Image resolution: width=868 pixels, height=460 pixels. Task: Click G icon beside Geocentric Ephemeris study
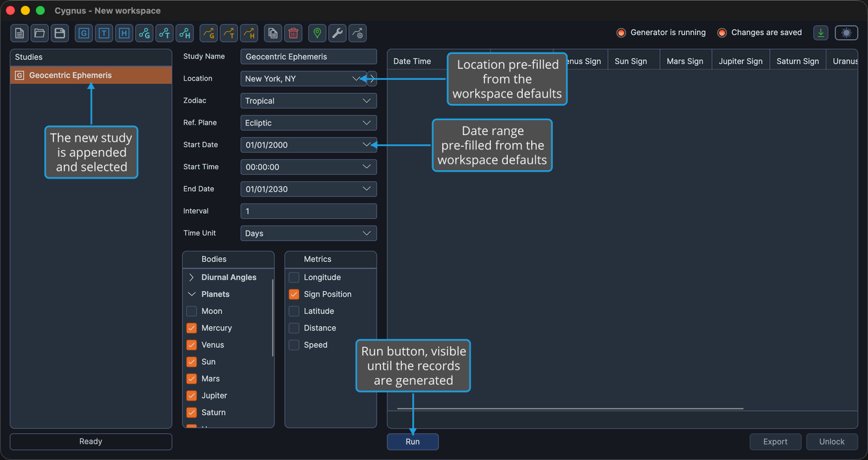pyautogui.click(x=20, y=75)
